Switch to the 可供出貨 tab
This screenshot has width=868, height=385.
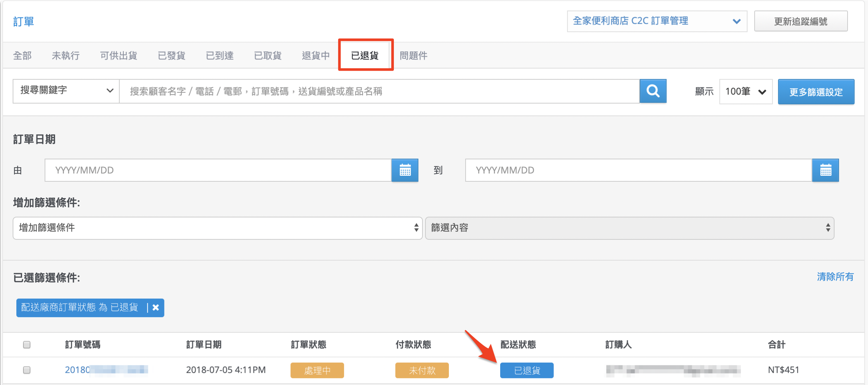[119, 55]
